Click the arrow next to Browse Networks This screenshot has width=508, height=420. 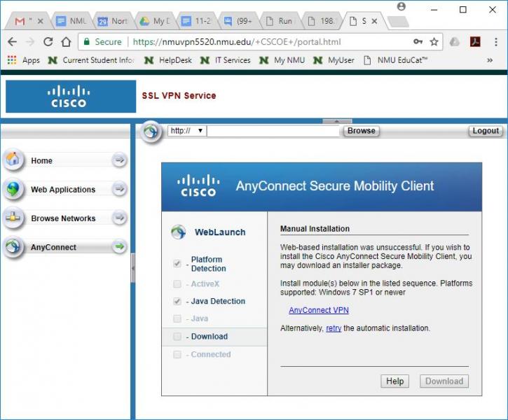pyautogui.click(x=119, y=218)
